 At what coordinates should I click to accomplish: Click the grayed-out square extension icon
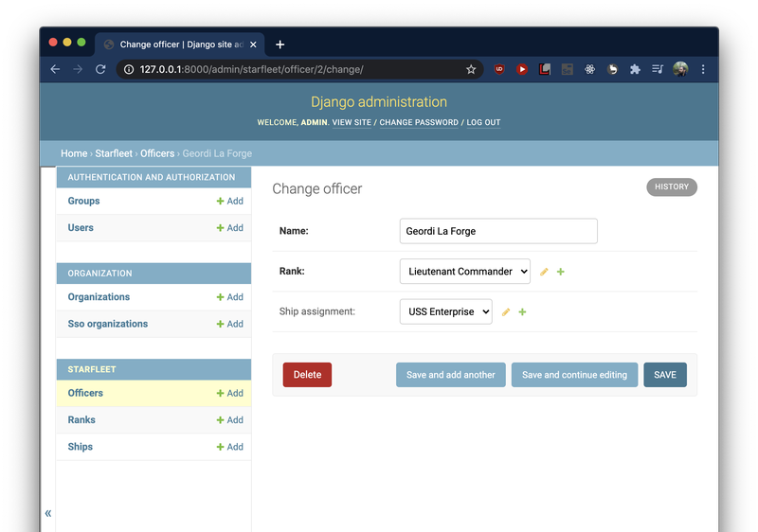[567, 69]
